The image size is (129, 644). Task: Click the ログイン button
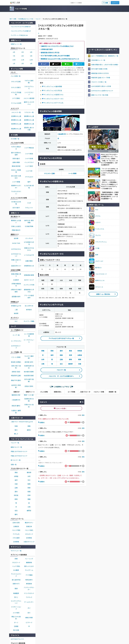click(115, 3)
